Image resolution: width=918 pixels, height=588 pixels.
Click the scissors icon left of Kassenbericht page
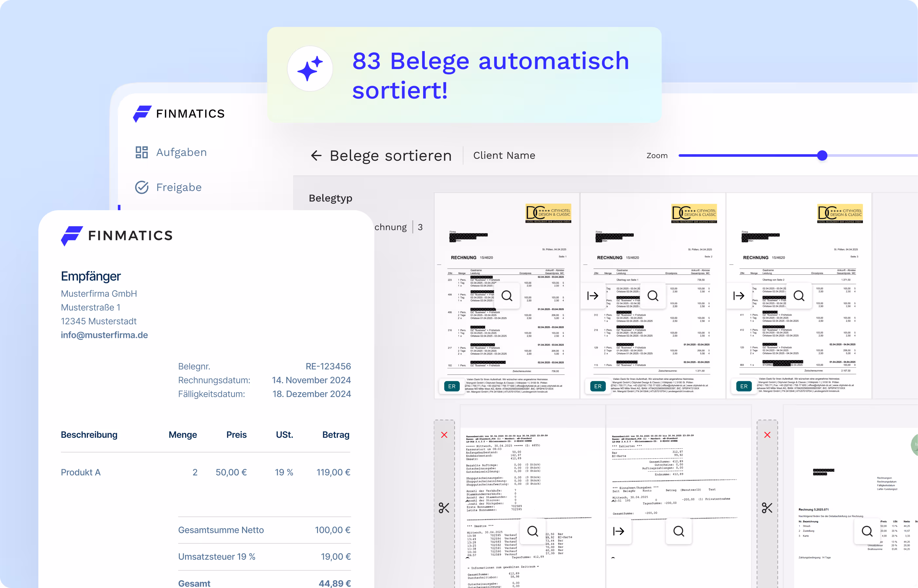point(444,508)
